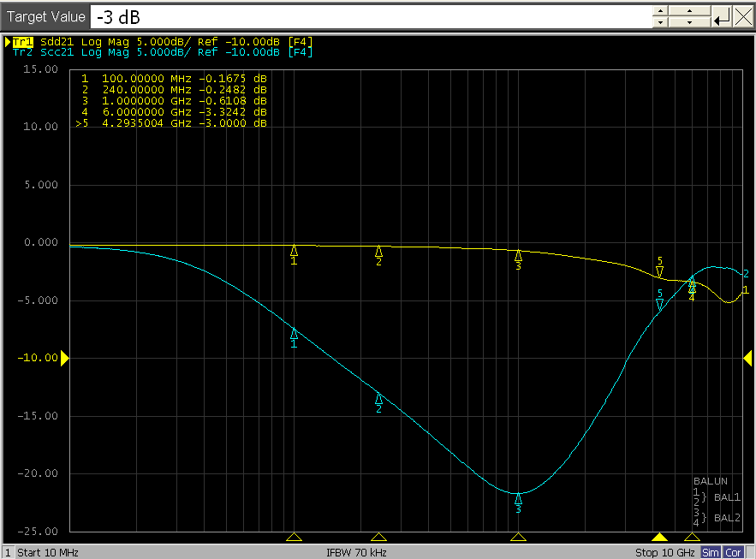Click the small up arrow stepper
The image size is (756, 559).
pos(659,10)
